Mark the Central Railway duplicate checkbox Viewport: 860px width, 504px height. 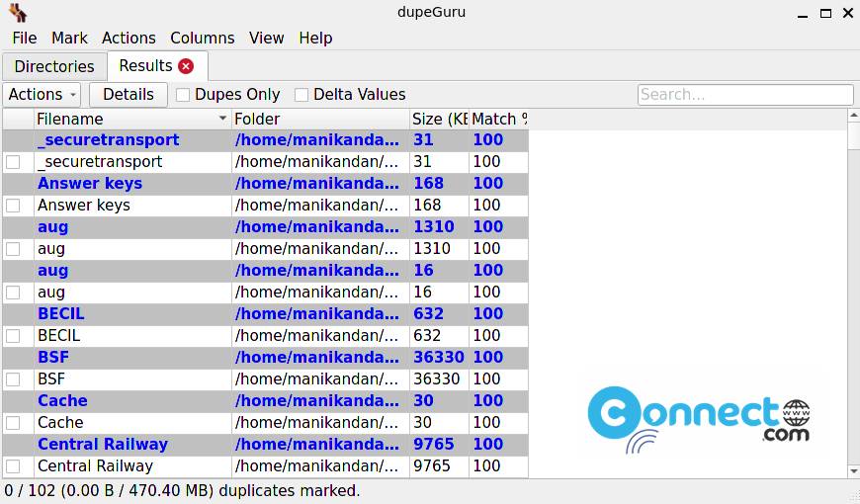(13, 466)
